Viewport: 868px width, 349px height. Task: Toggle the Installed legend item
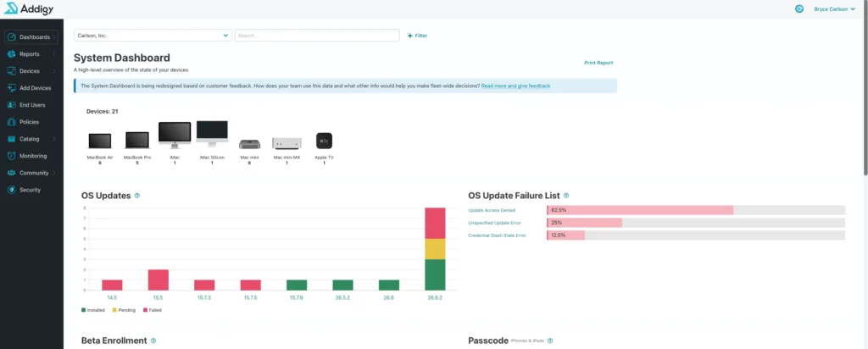[93, 310]
